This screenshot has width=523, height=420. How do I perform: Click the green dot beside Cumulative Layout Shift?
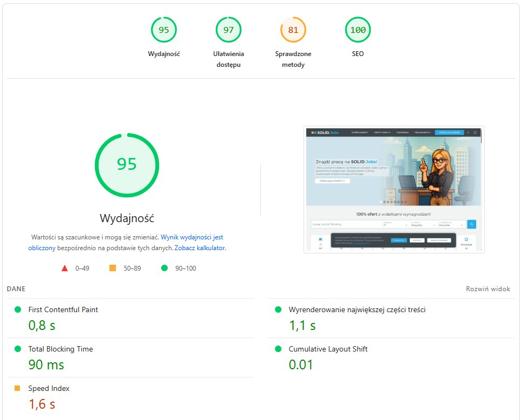click(278, 349)
